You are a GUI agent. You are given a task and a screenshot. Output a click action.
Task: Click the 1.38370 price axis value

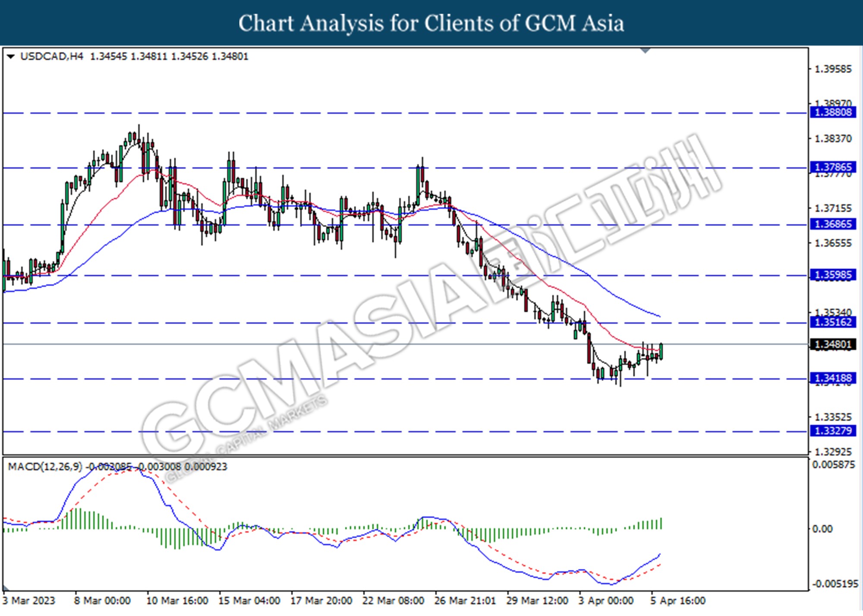[833, 139]
